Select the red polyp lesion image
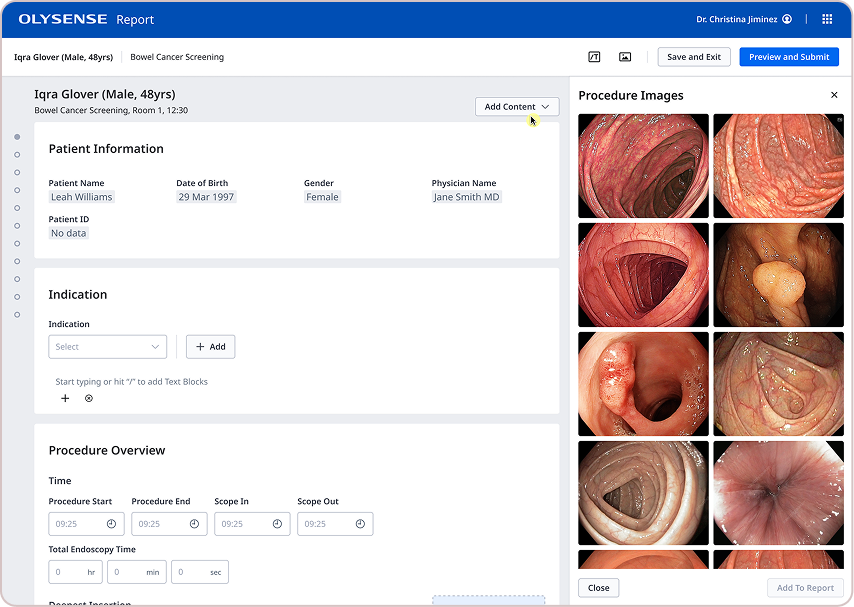This screenshot has height=607, width=854. click(643, 384)
